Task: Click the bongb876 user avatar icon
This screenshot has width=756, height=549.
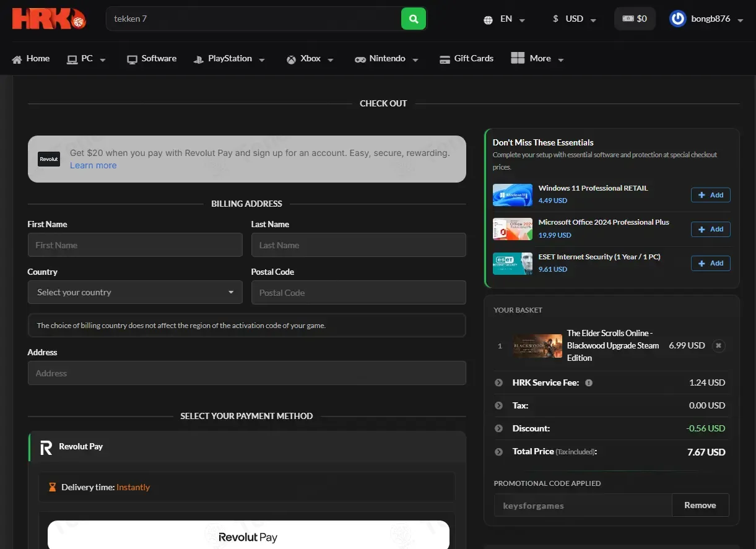Action: pos(678,19)
